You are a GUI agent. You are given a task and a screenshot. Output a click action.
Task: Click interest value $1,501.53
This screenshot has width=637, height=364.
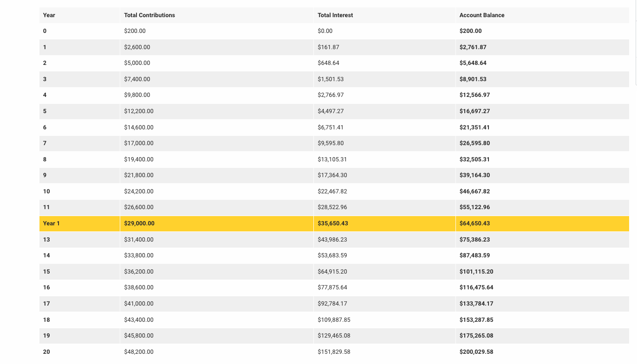point(331,79)
